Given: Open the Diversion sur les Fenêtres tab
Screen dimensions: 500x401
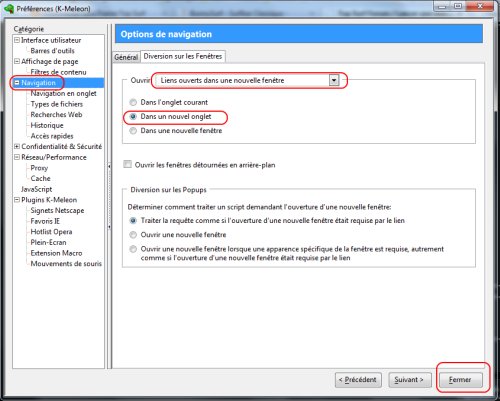Looking at the screenshot, I should pyautogui.click(x=183, y=56).
